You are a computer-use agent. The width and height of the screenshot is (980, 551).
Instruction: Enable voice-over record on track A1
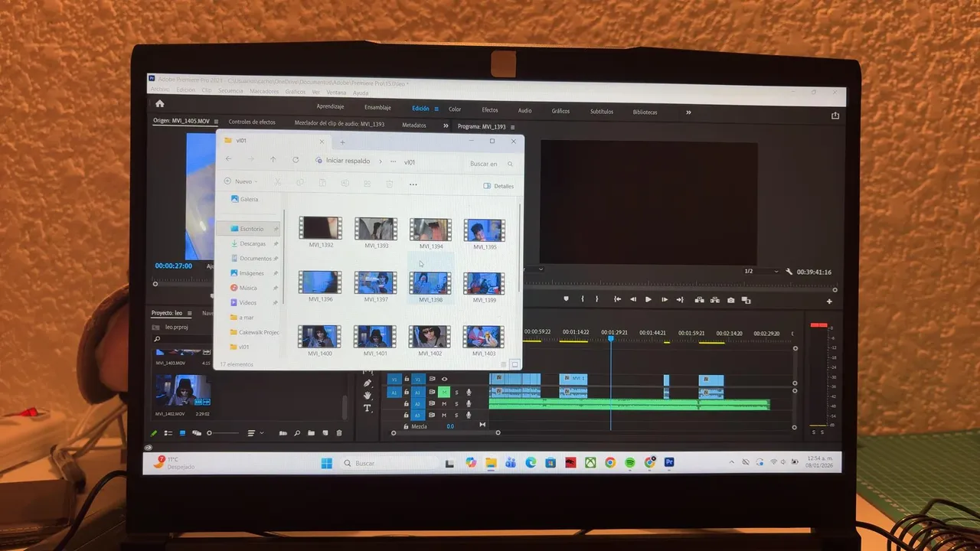[x=469, y=392]
